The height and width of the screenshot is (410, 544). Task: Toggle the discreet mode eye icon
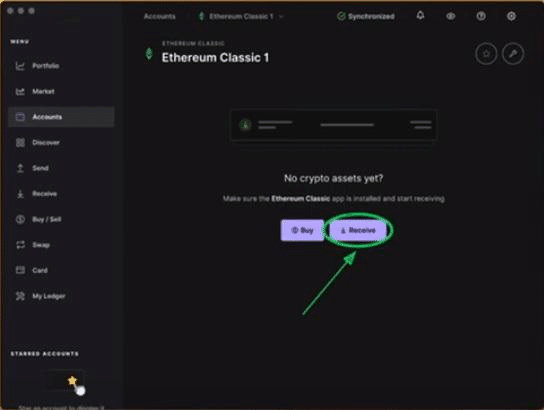coord(450,16)
